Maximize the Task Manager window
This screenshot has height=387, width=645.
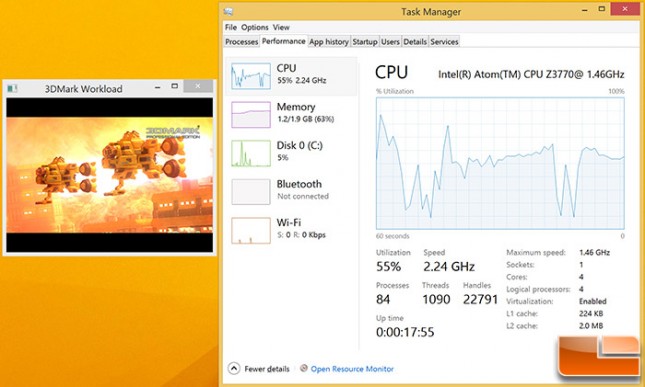(x=602, y=9)
